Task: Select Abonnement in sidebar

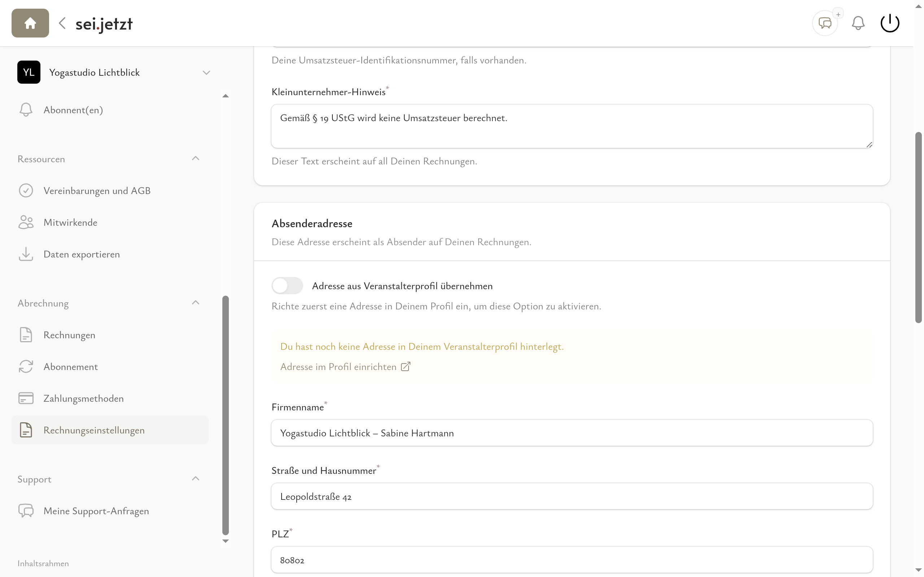Action: [71, 367]
